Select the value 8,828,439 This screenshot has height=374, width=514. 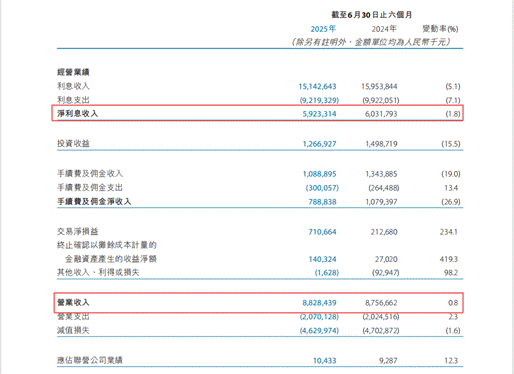click(x=319, y=303)
